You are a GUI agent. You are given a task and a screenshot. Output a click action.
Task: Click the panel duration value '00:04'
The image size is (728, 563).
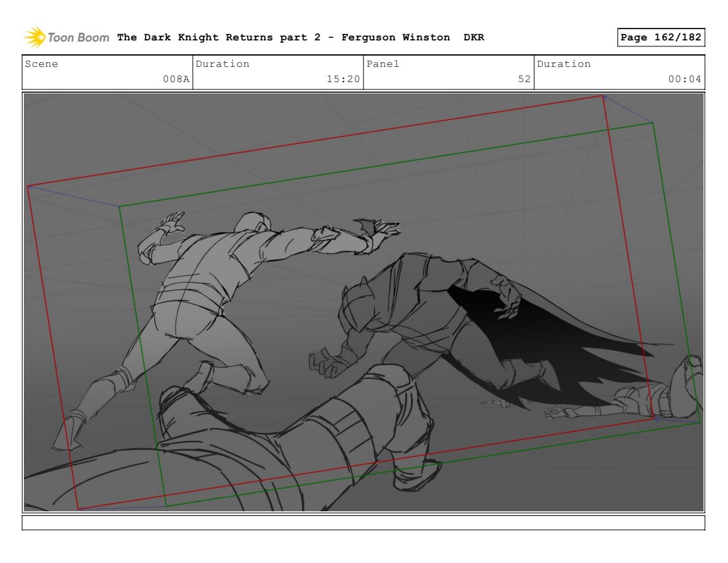pos(684,79)
